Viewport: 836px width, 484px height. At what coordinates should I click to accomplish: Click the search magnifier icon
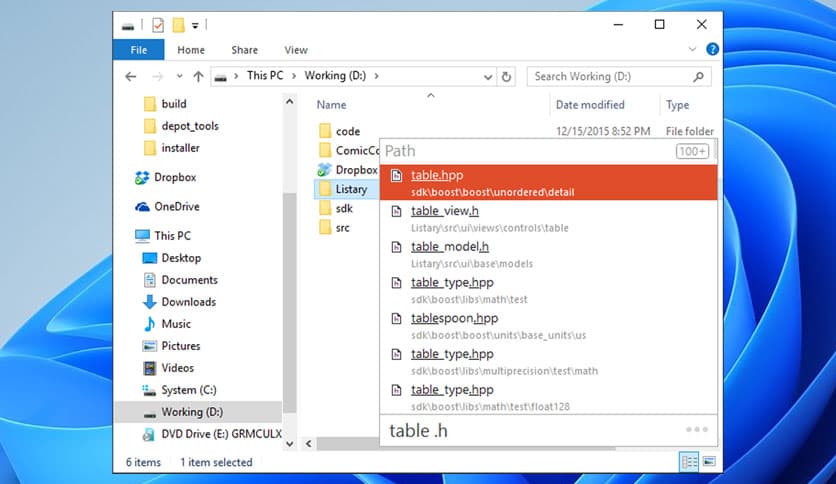coord(698,77)
